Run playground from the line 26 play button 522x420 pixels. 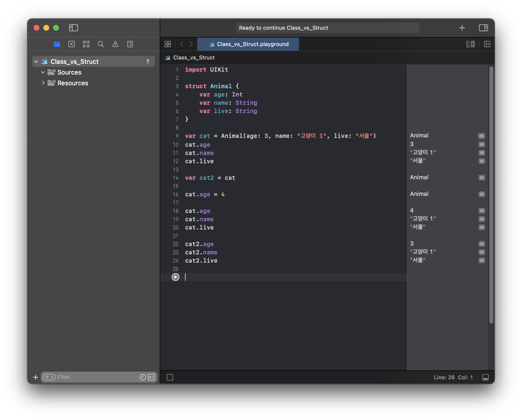175,277
